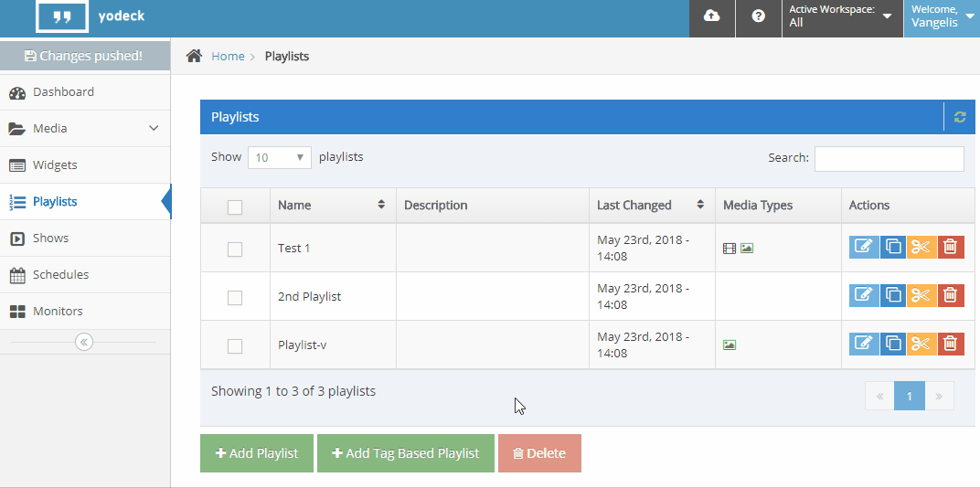Click Add Tag Based Playlist button
Image resolution: width=980 pixels, height=488 pixels.
405,453
